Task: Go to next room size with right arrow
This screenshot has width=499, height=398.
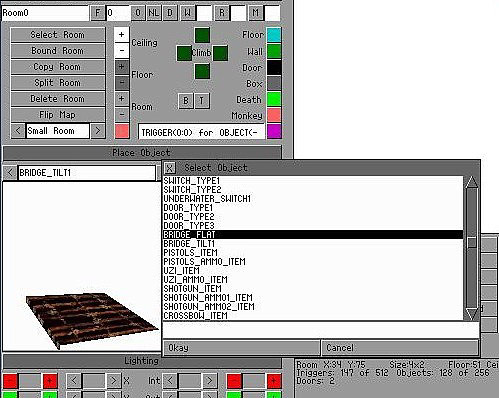Action: pyautogui.click(x=98, y=131)
